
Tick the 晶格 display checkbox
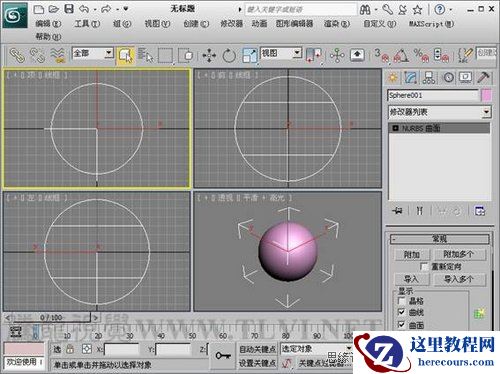pyautogui.click(x=402, y=301)
